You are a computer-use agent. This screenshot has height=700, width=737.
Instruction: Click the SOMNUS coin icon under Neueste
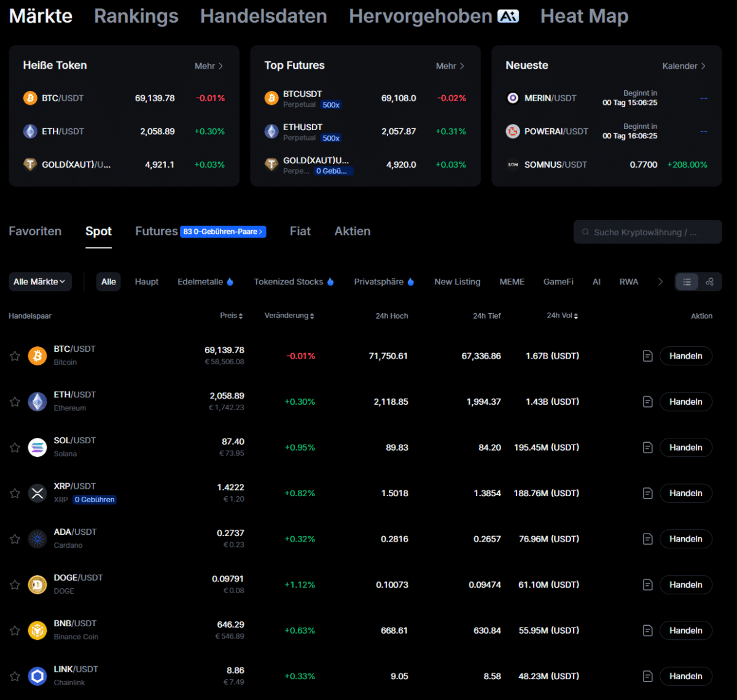[512, 165]
